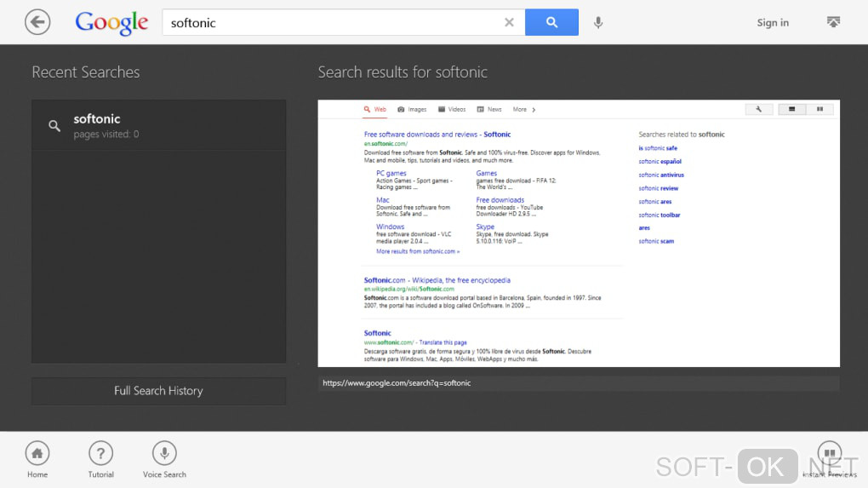The image size is (868, 488).
Task: Click related search 'softonic español'
Action: pos(660,162)
